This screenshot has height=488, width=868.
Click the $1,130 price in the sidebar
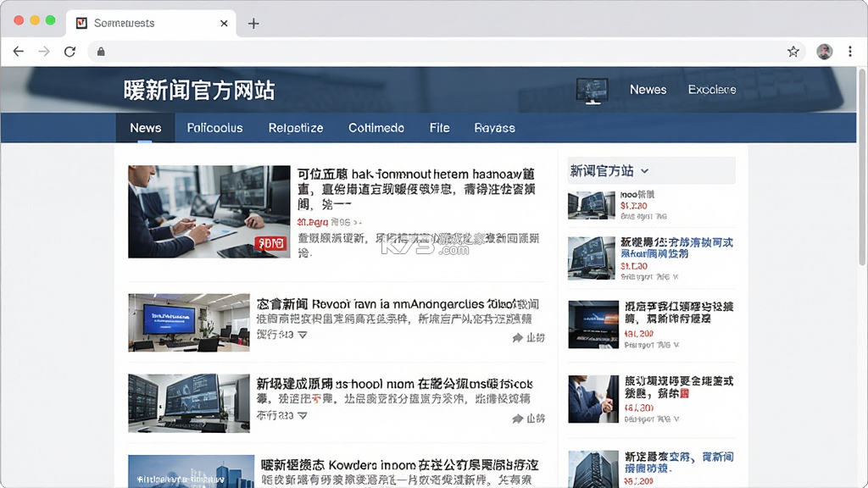[634, 266]
